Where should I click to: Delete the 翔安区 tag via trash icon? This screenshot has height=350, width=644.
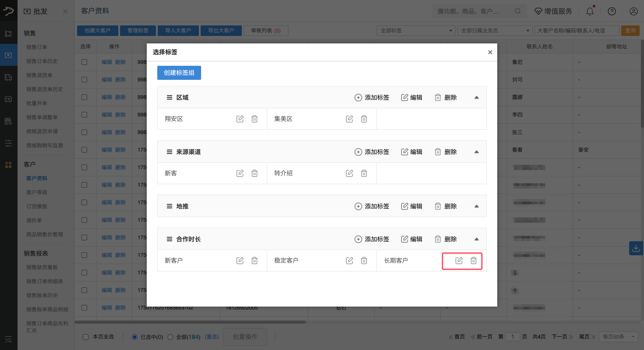[254, 119]
